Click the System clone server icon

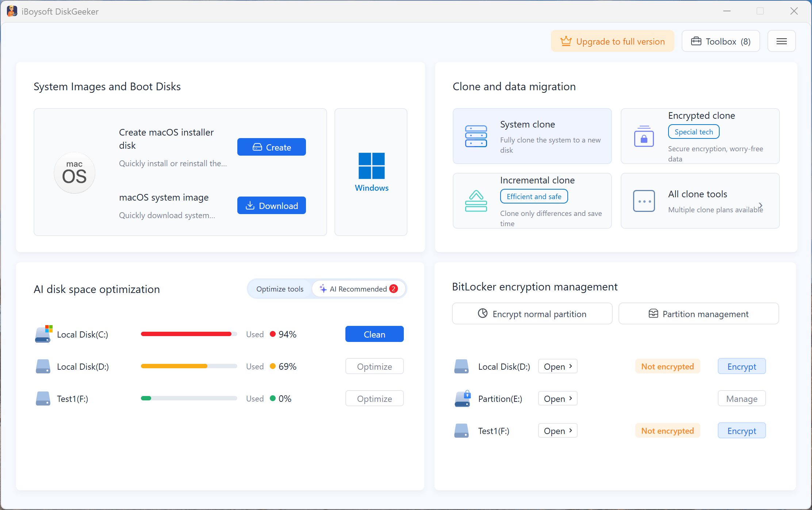click(x=476, y=136)
